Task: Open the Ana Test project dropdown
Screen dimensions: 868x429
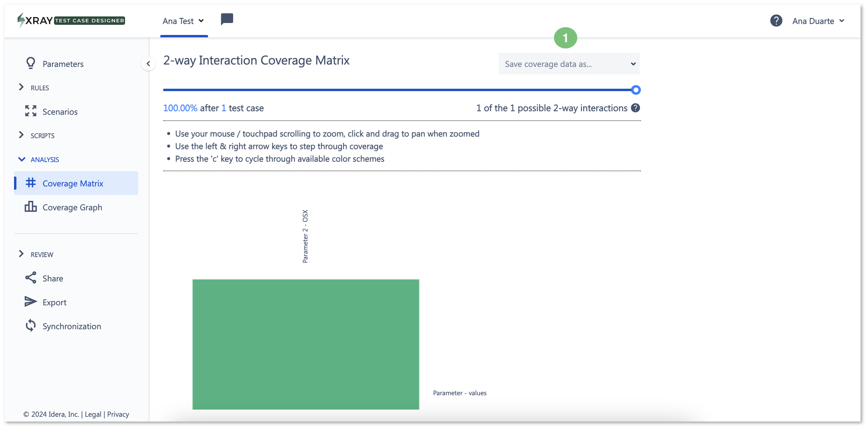Action: [x=183, y=21]
